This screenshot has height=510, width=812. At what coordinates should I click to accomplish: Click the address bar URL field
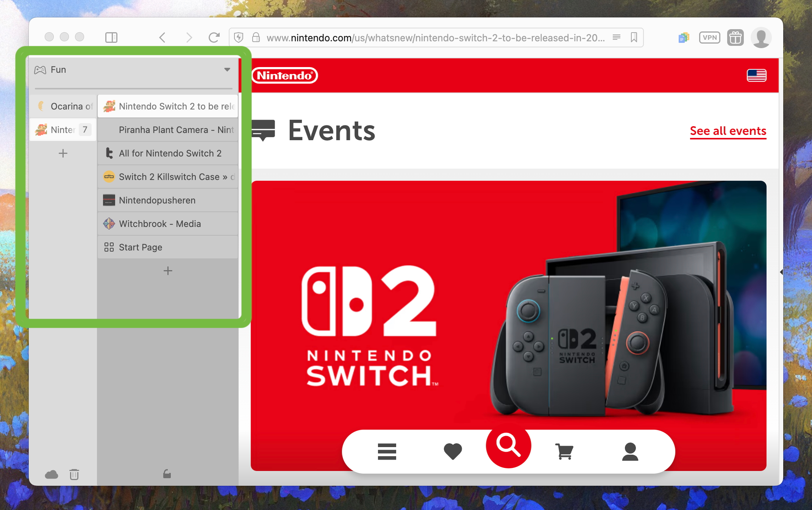point(436,38)
